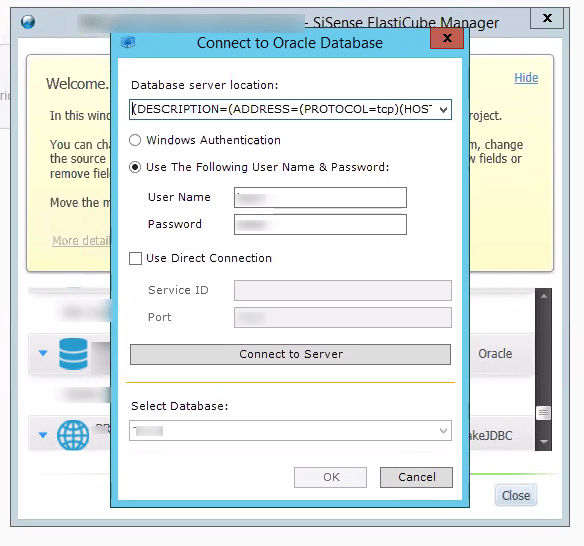Open the database server location dropdown arrow

tap(443, 109)
